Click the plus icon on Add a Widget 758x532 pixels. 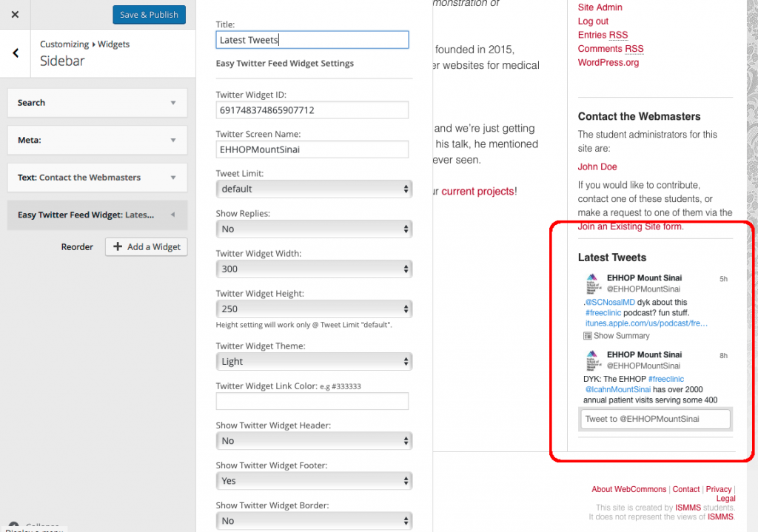point(118,247)
